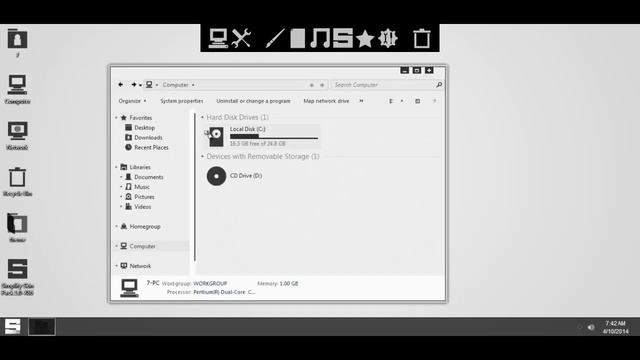The height and width of the screenshot is (360, 640).
Task: Click the navigation pane vertical scrollbar
Action: tap(195, 187)
